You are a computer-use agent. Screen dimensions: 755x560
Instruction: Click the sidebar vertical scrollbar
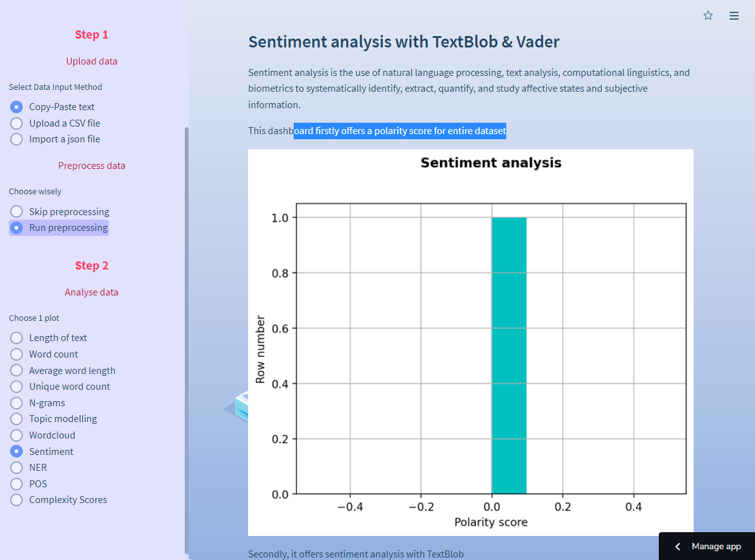pyautogui.click(x=186, y=340)
